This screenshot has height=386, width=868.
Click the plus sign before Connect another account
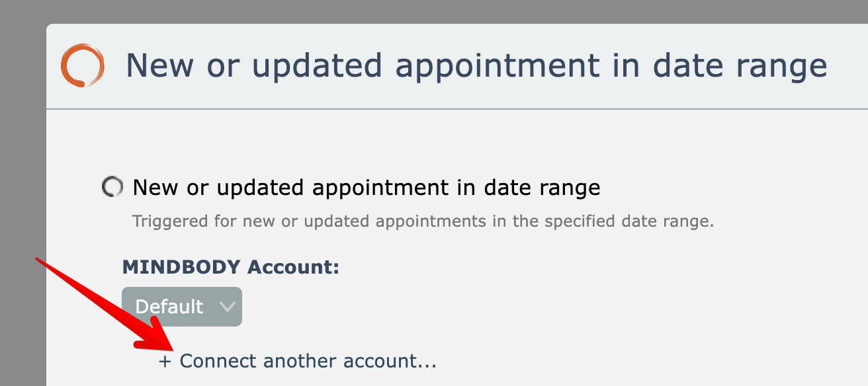pyautogui.click(x=165, y=362)
